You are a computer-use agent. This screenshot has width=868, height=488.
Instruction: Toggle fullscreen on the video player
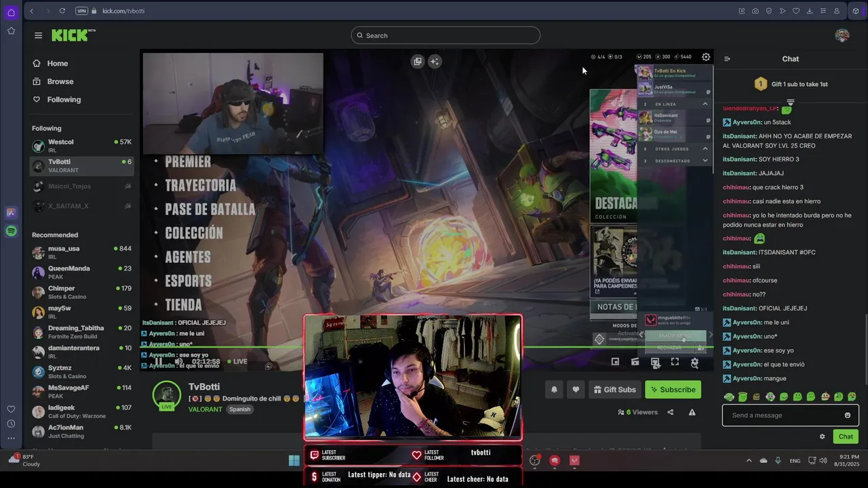tap(675, 362)
